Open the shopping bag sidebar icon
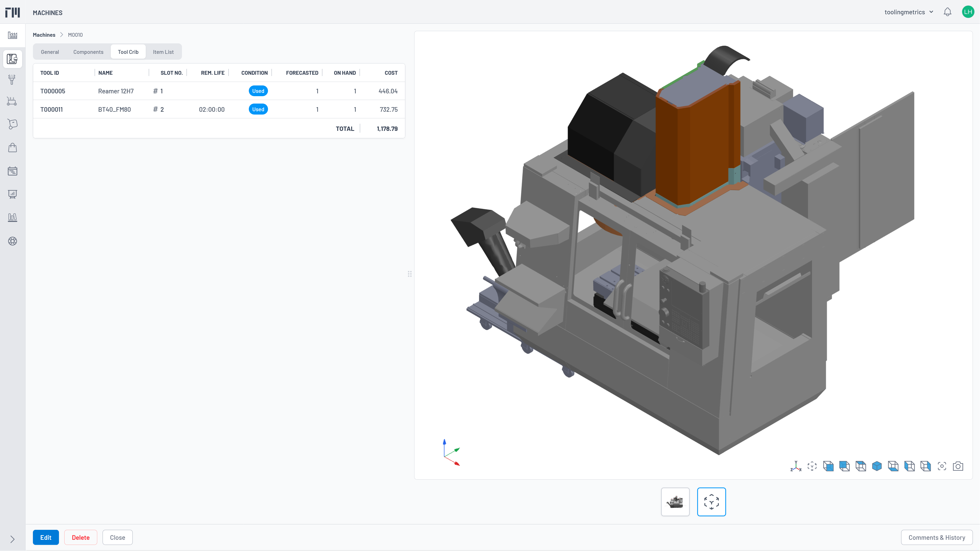This screenshot has height=551, width=980. pos(13,147)
